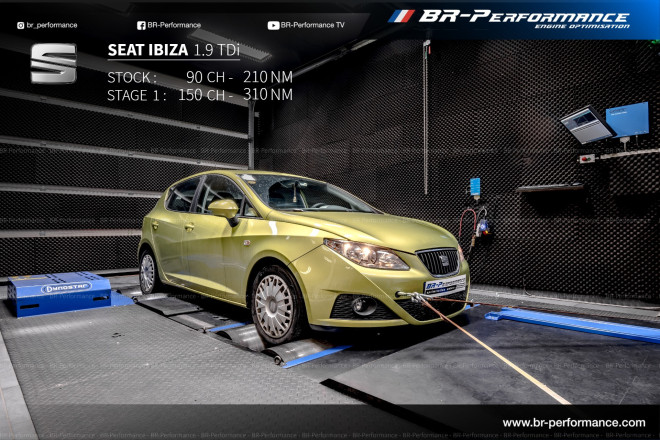
Task: Click the BR-Performance plate on the car
Action: point(444,287)
